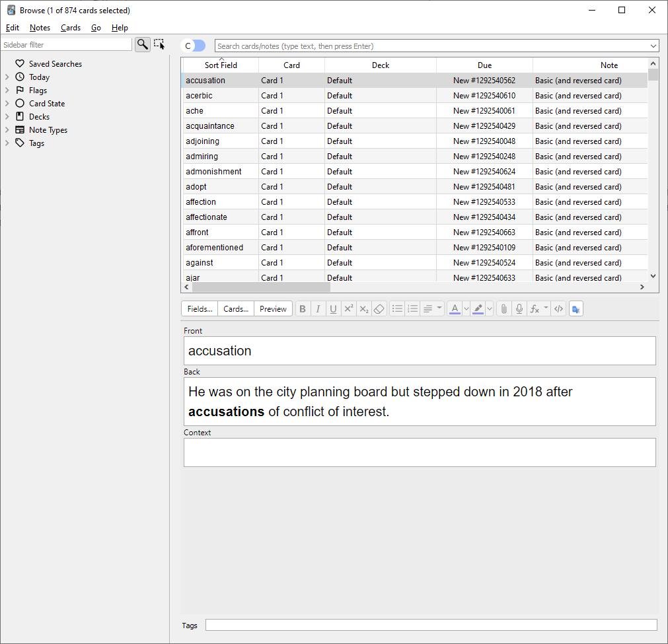Insert an unordered bullet list

click(x=397, y=309)
